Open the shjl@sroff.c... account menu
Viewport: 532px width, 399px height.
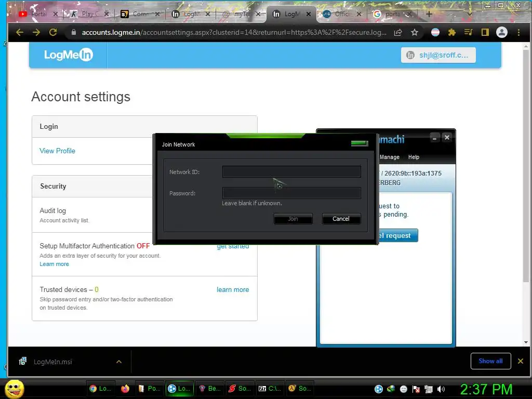tap(438, 55)
